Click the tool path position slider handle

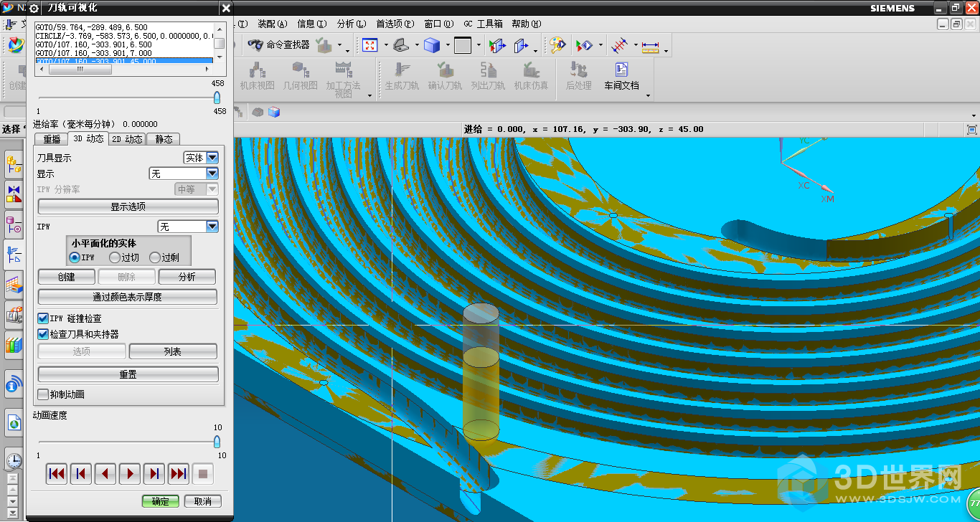point(217,98)
